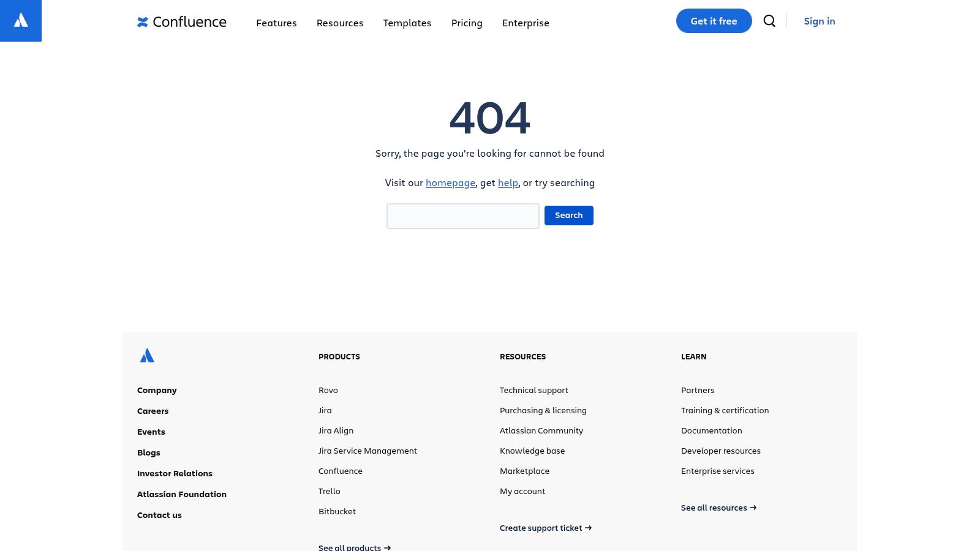Click the Get it free button
Viewport: 980px width, 551px height.
(714, 21)
